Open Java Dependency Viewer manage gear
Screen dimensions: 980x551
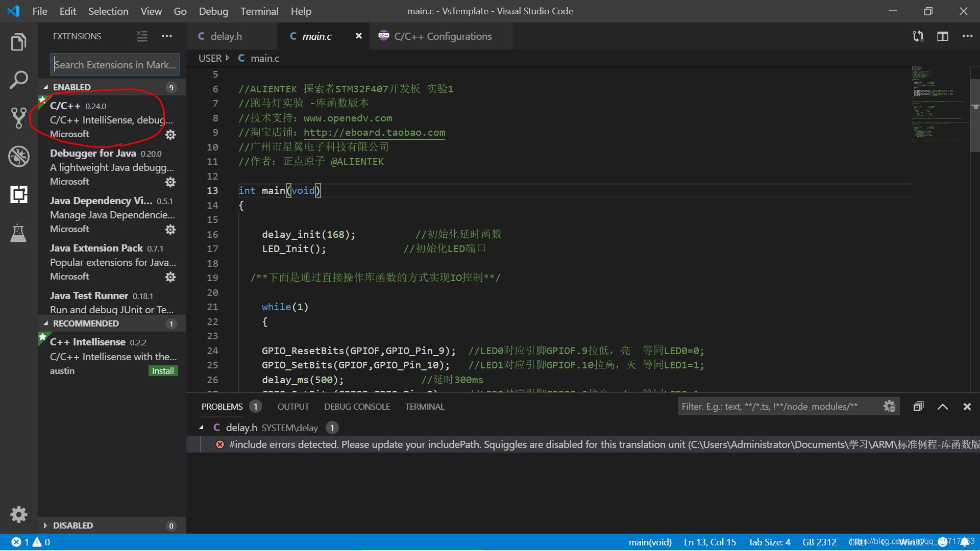170,230
